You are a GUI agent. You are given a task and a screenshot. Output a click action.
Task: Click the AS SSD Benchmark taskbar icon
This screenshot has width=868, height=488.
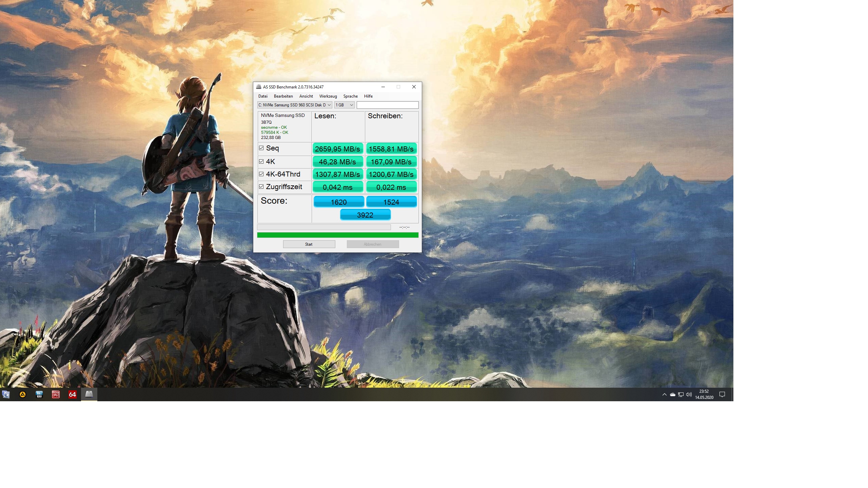89,394
